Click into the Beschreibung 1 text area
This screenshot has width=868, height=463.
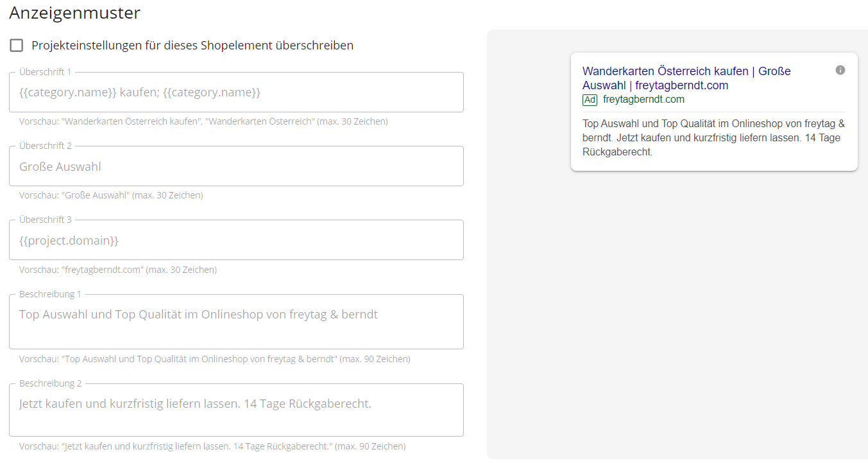(x=236, y=322)
